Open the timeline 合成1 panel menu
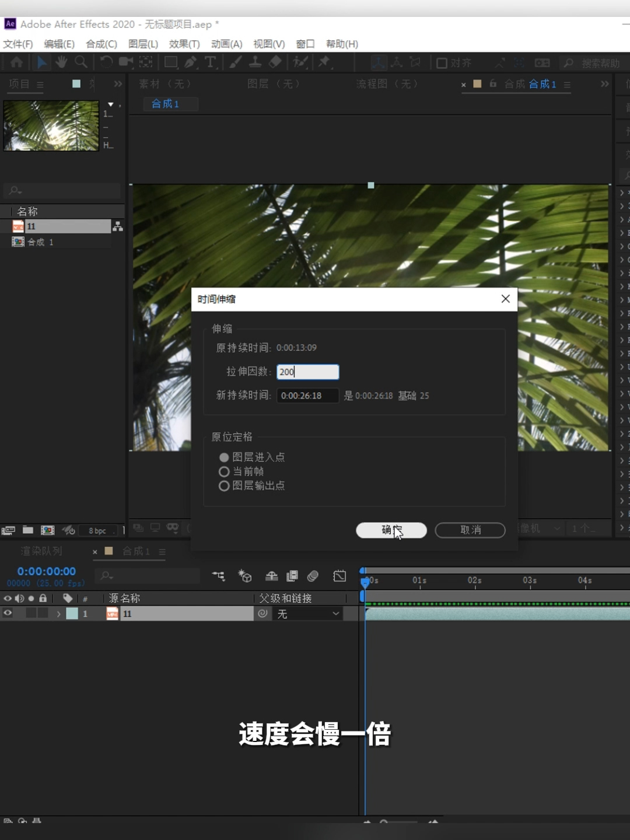The image size is (630, 840). point(162,552)
